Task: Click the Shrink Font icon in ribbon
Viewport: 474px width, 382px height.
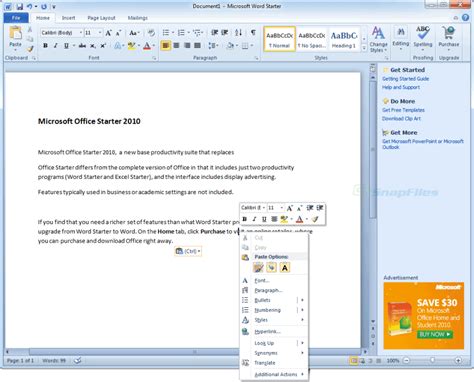Action: 119,33
